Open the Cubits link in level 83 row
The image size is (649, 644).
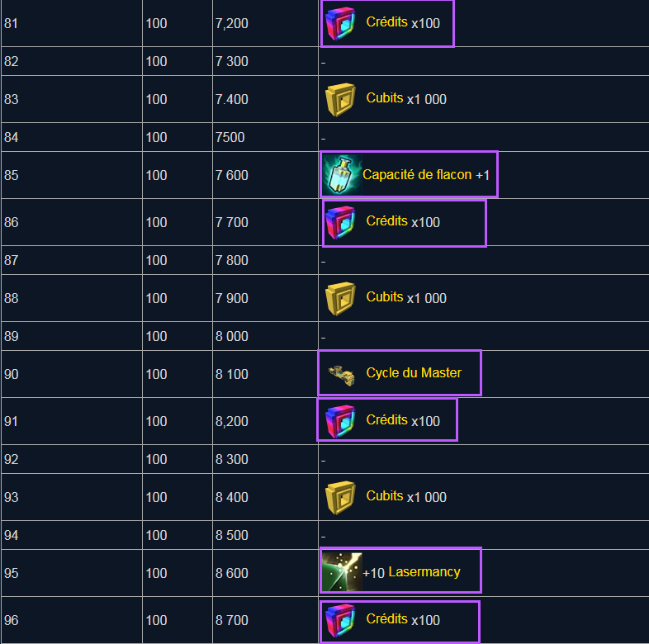[385, 98]
